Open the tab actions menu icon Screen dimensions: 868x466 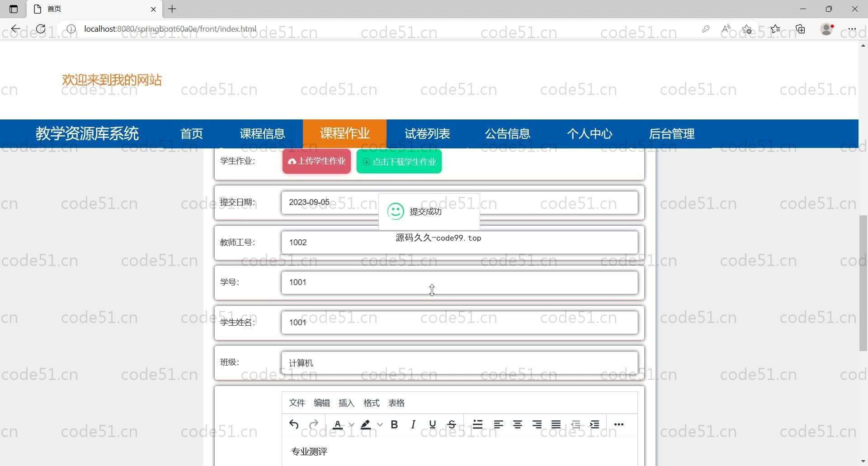14,9
